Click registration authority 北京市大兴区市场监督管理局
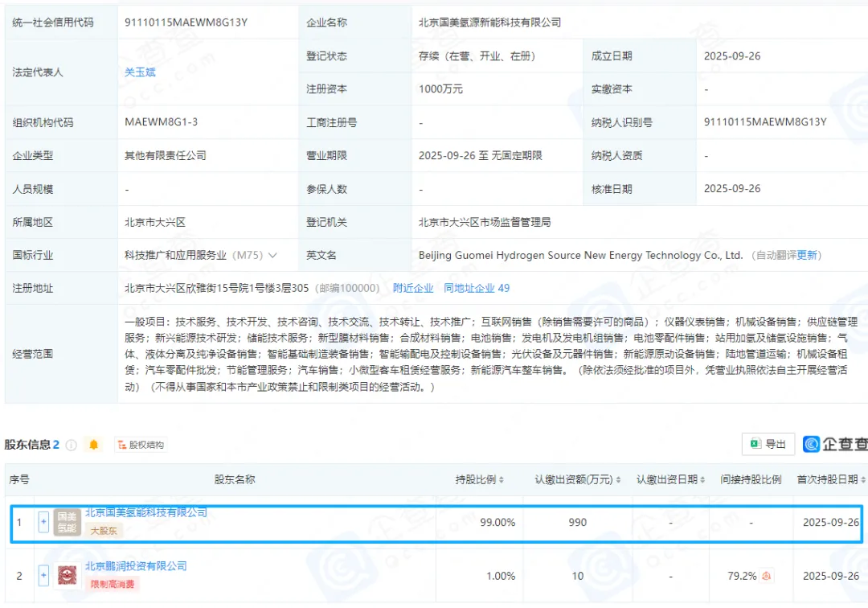 tap(485, 222)
